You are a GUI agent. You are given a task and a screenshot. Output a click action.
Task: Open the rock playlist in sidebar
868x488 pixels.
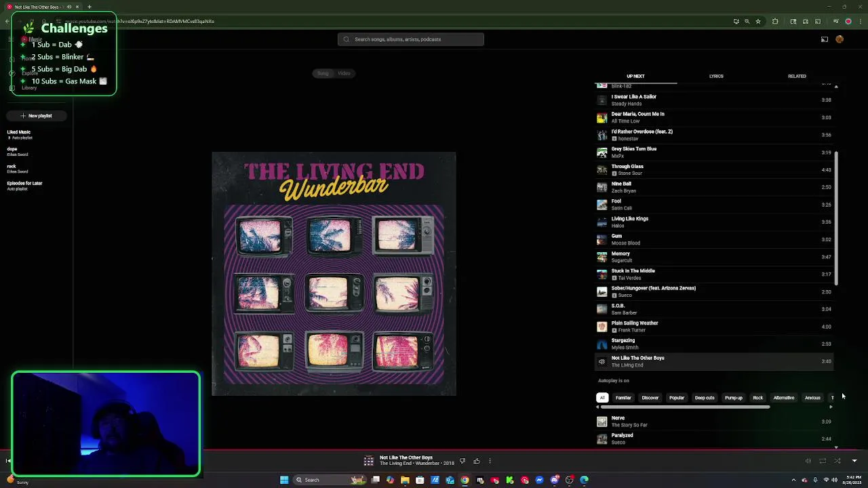tap(17, 168)
